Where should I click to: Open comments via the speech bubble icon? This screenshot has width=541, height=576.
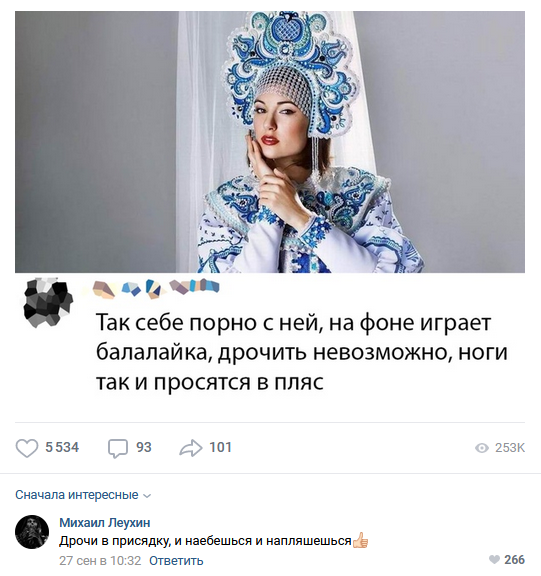pos(118,449)
